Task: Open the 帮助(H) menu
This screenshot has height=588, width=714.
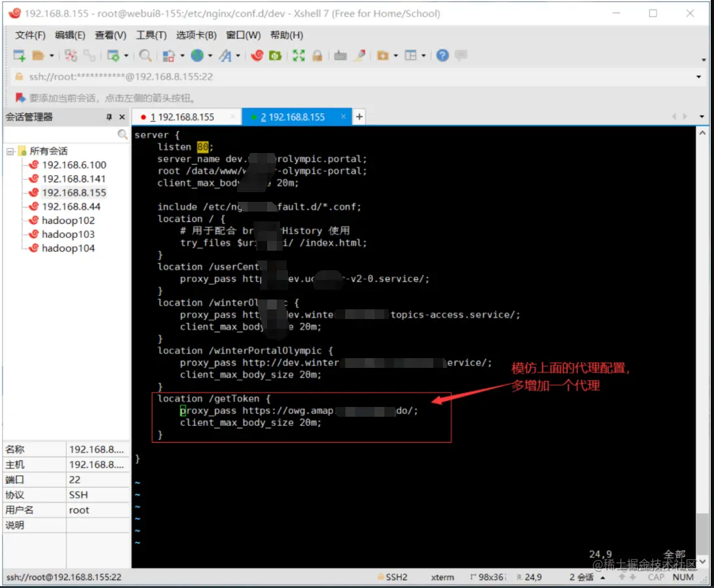Action: (x=287, y=35)
